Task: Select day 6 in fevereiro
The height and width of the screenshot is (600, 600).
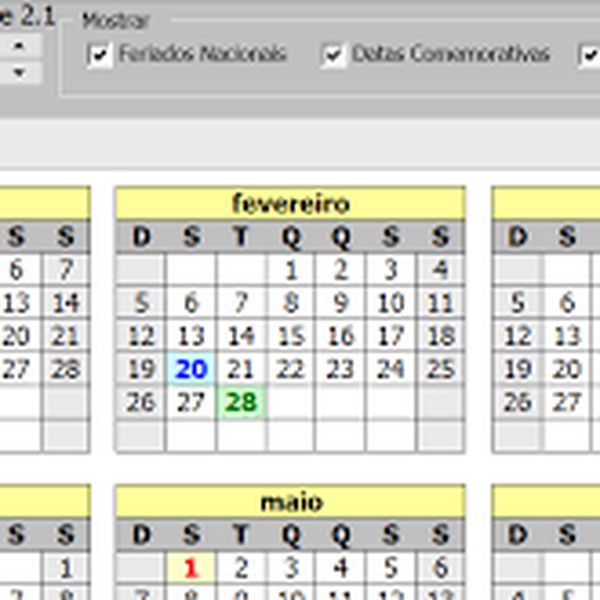Action: (191, 303)
